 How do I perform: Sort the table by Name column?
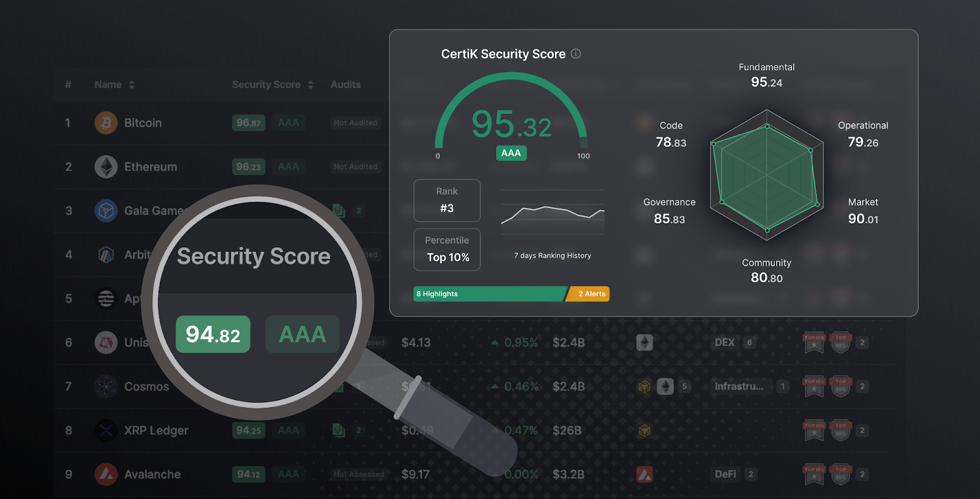click(132, 85)
